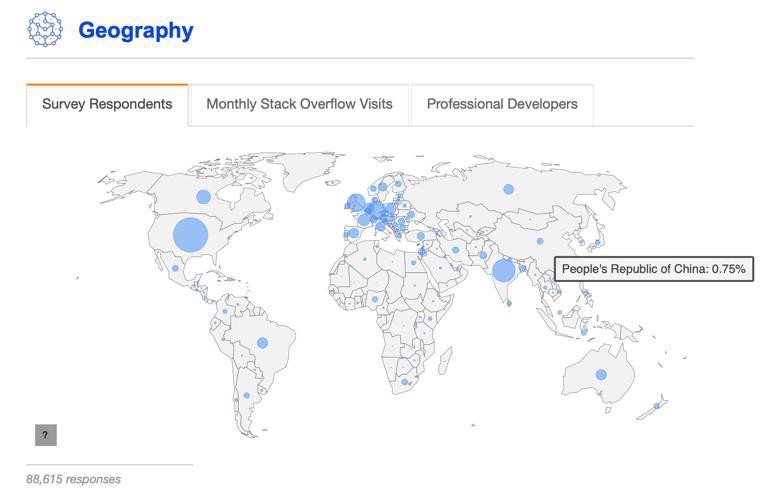Switch to Monthly Stack Overflow Visits tab
The image size is (765, 497).
click(x=299, y=104)
